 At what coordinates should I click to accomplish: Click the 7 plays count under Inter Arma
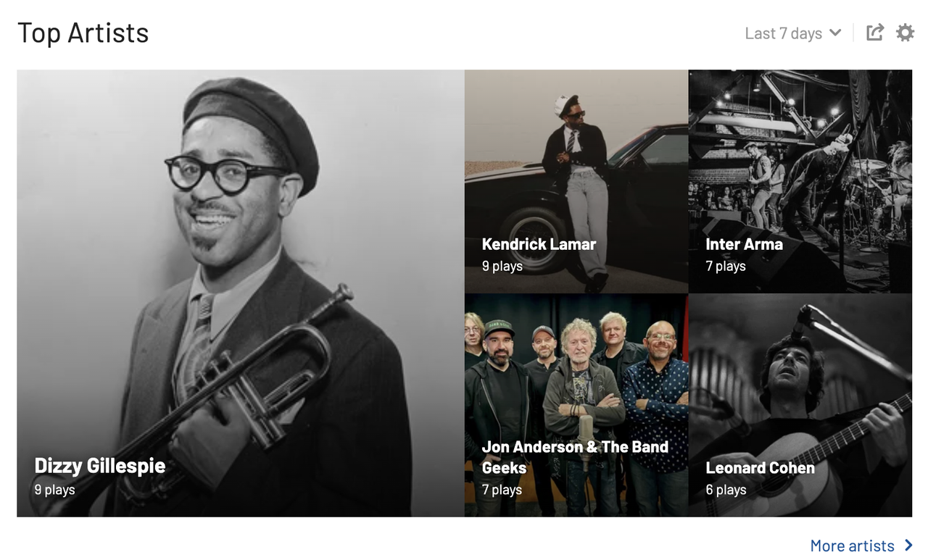click(726, 266)
